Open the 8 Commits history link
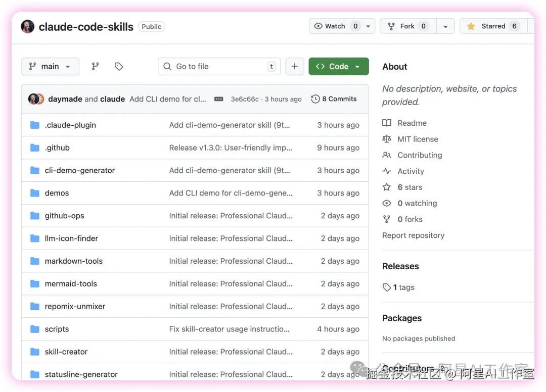This screenshot has width=546, height=392. tap(334, 99)
